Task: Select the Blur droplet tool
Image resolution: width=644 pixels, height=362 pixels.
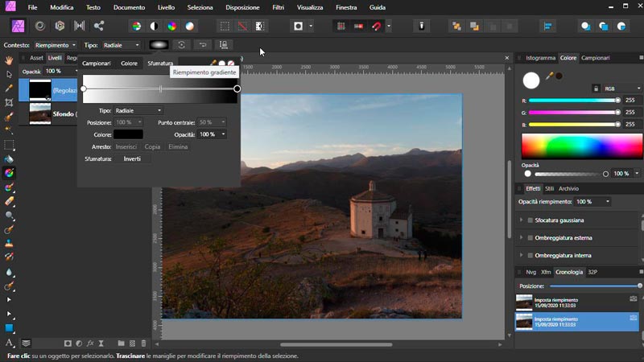Action: tap(9, 272)
